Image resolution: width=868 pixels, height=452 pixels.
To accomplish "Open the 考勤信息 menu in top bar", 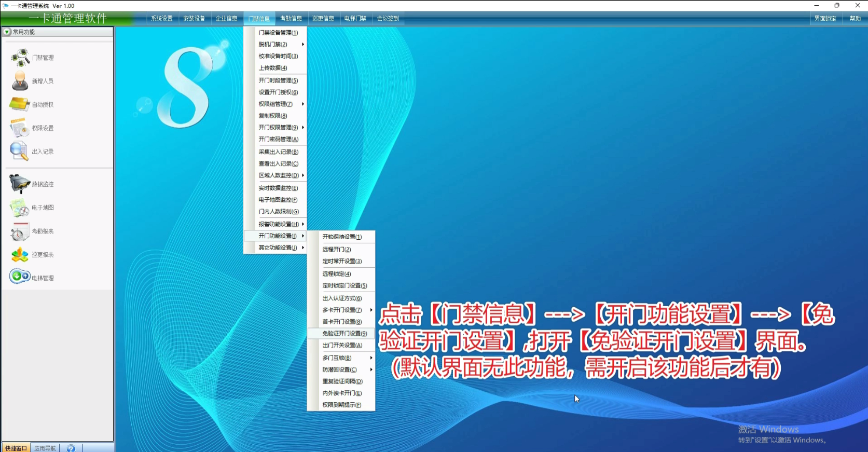I will tap(291, 19).
